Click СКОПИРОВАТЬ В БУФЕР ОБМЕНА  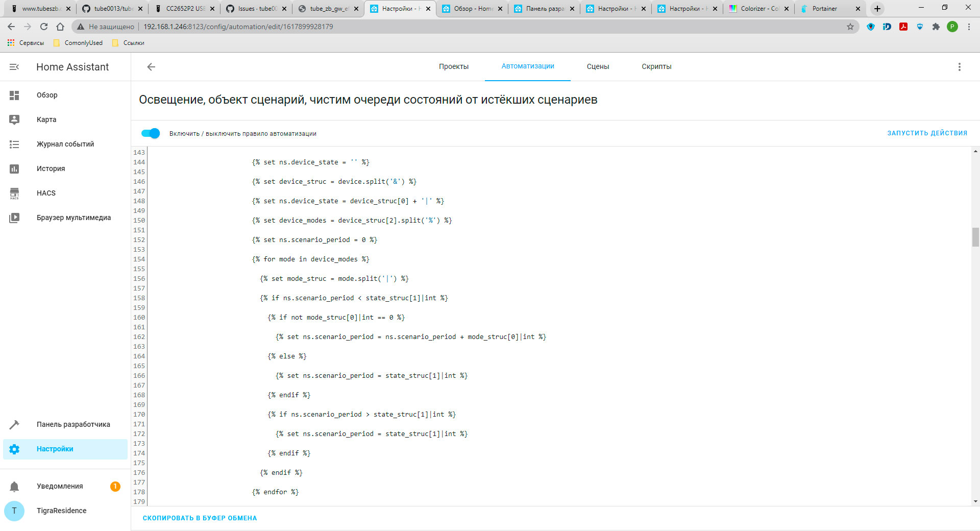tap(200, 518)
